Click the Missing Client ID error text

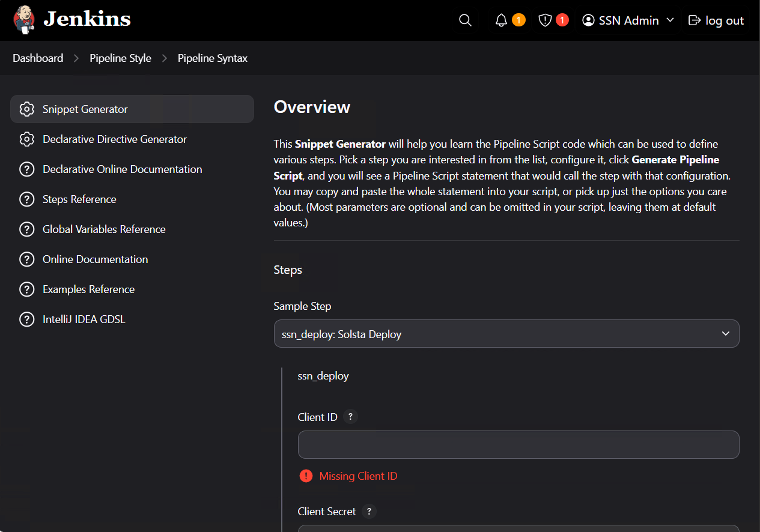358,476
